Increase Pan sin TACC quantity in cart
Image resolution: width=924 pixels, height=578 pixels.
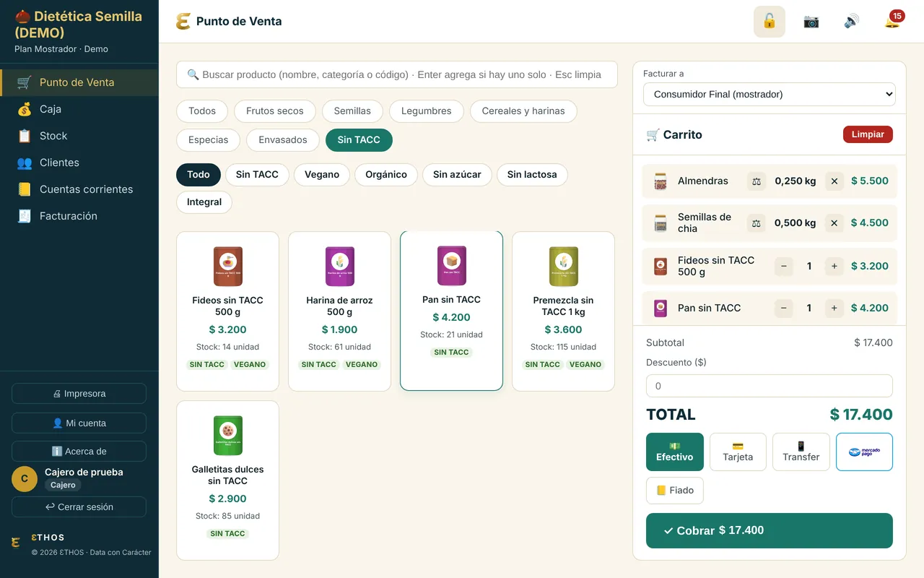834,308
